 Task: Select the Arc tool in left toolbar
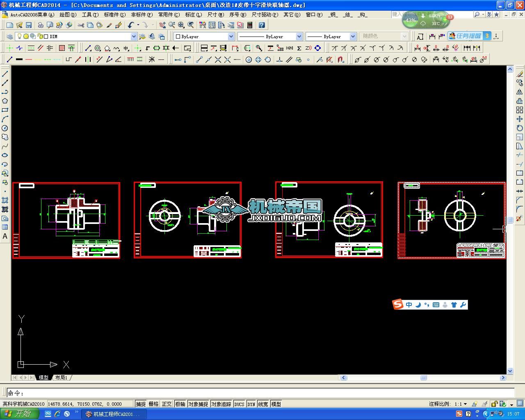point(5,119)
